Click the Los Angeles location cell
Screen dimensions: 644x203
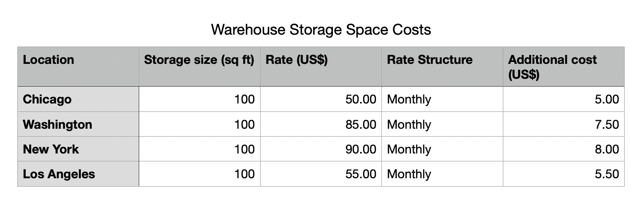pos(78,174)
